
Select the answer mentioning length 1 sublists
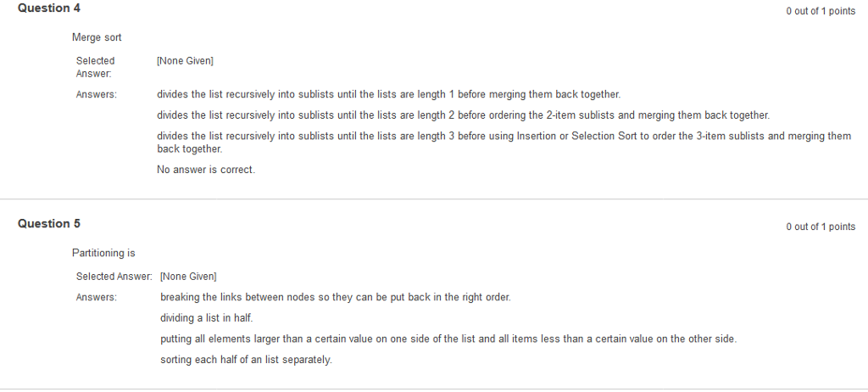pyautogui.click(x=388, y=95)
